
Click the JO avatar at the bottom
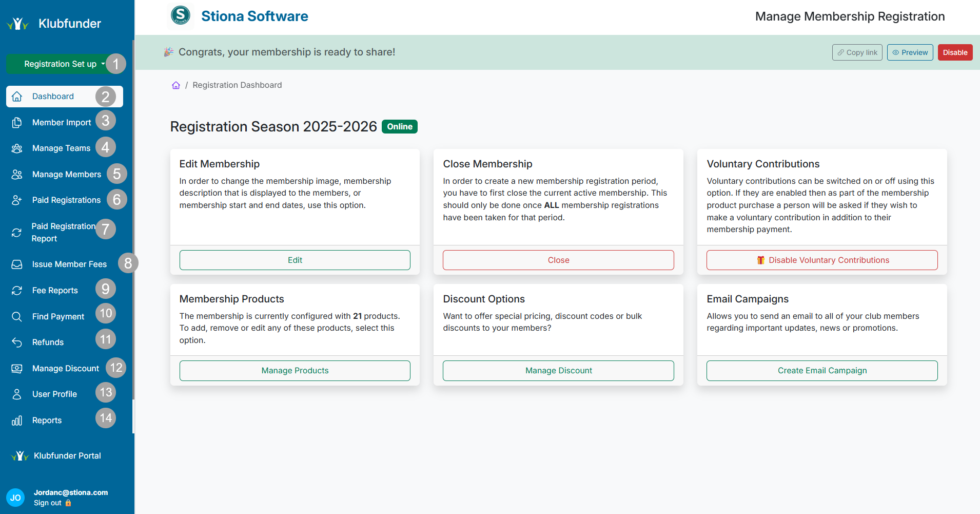(15, 497)
